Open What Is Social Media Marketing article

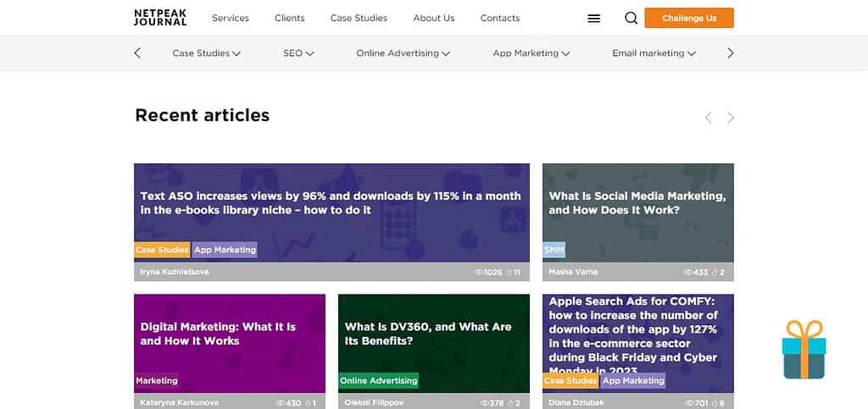(x=637, y=203)
